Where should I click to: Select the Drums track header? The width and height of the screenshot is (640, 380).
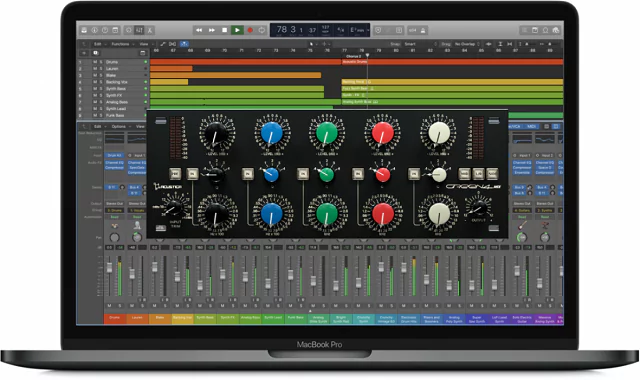click(112, 62)
